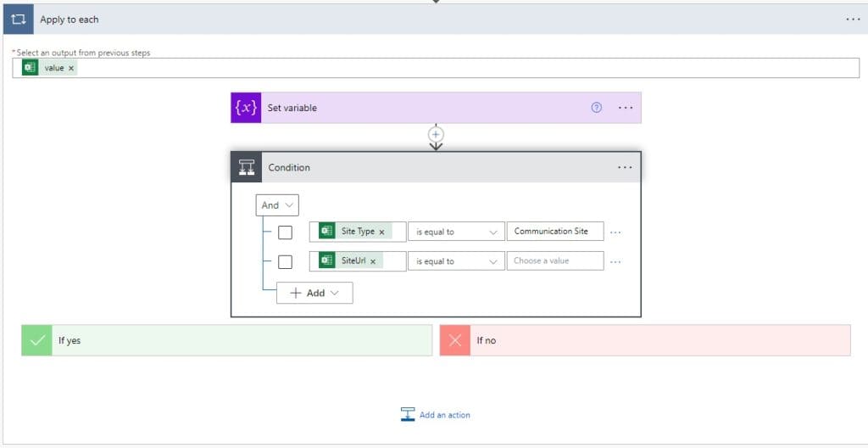Image resolution: width=868 pixels, height=448 pixels.
Task: Expand the Set variable card header
Action: pos(437,108)
